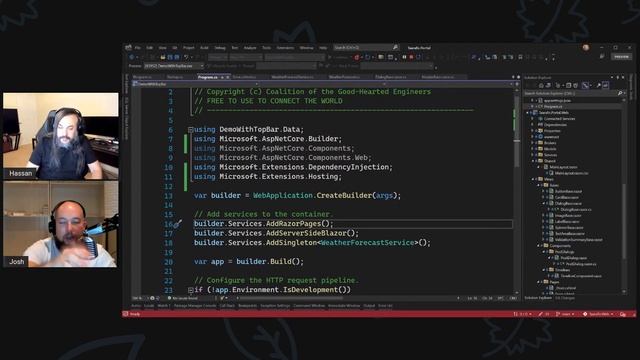Click the line 'builder.Services.AddServerSideBlazor();'
This screenshot has width=640, height=360.
click(276, 233)
